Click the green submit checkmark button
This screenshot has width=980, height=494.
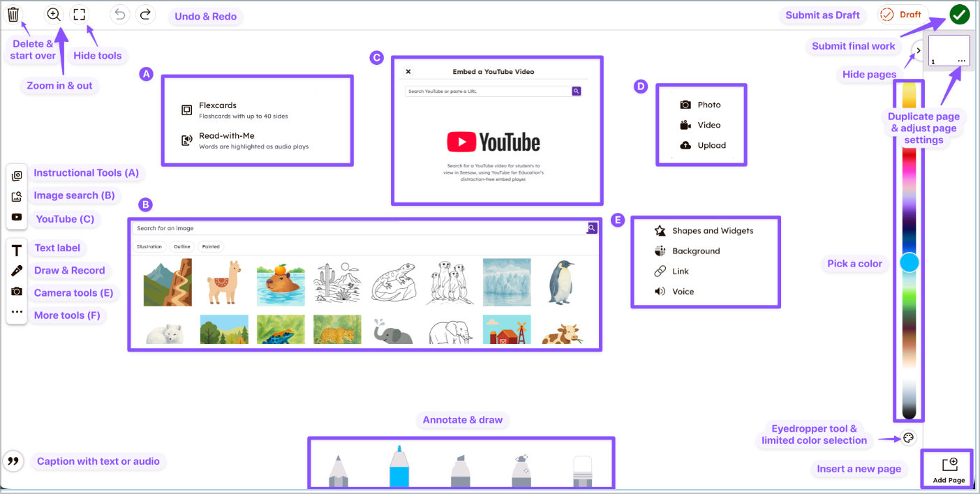(x=959, y=15)
